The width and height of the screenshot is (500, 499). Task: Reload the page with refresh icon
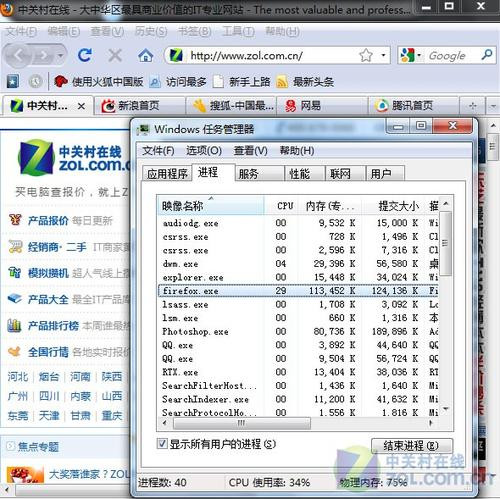[85, 55]
